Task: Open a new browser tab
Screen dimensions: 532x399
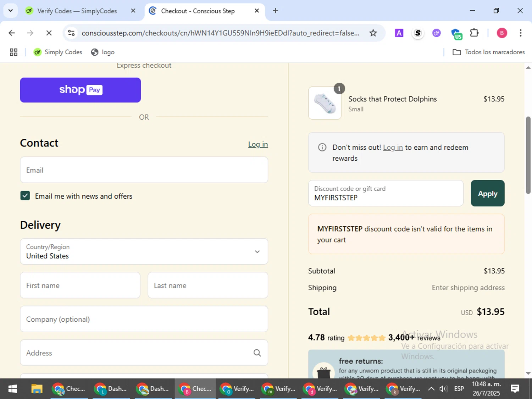Action: pos(275,11)
